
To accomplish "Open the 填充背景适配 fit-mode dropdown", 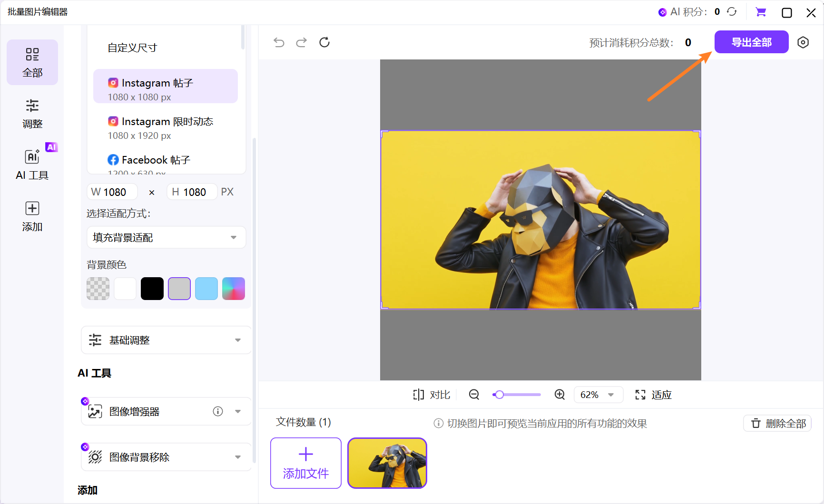I will coord(166,237).
